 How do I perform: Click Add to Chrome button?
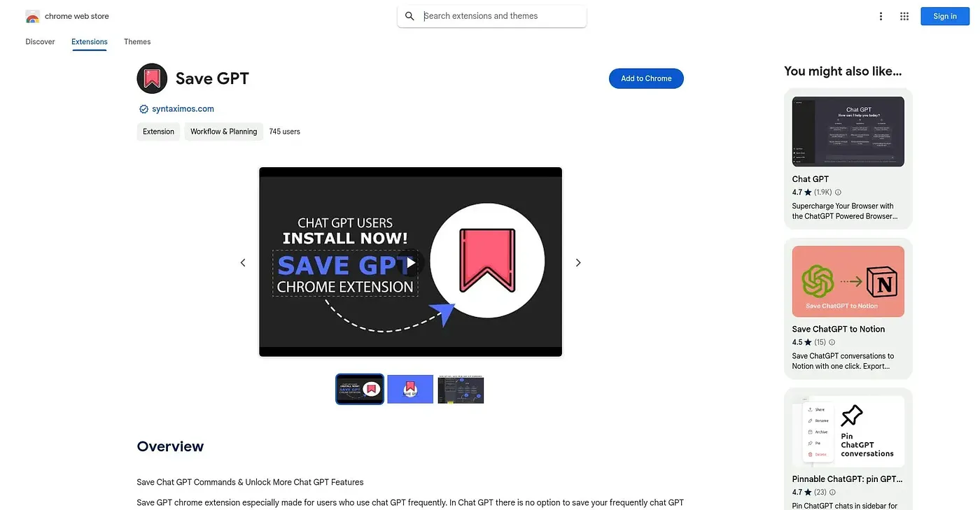[x=646, y=78]
